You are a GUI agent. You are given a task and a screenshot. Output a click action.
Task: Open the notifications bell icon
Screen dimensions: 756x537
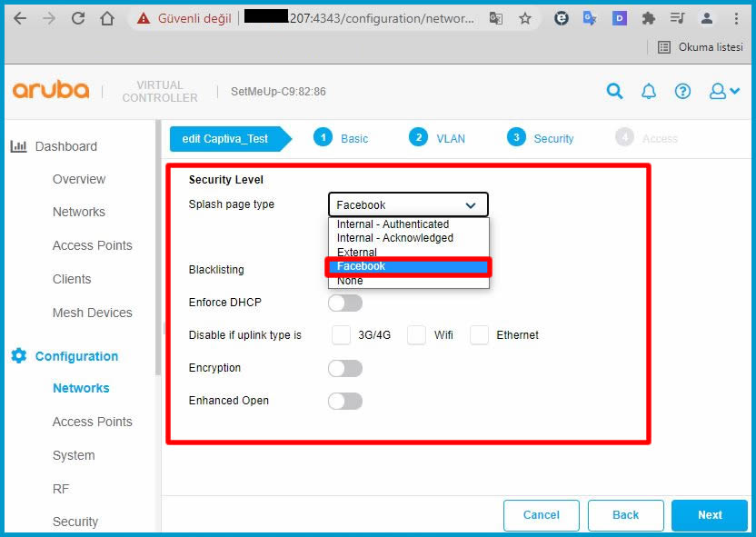coord(649,91)
